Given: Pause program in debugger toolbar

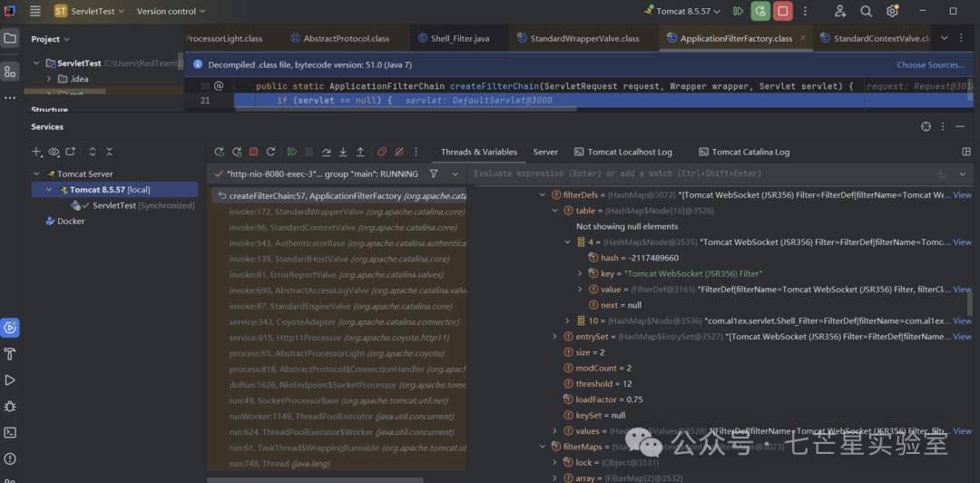Looking at the screenshot, I should [x=309, y=152].
